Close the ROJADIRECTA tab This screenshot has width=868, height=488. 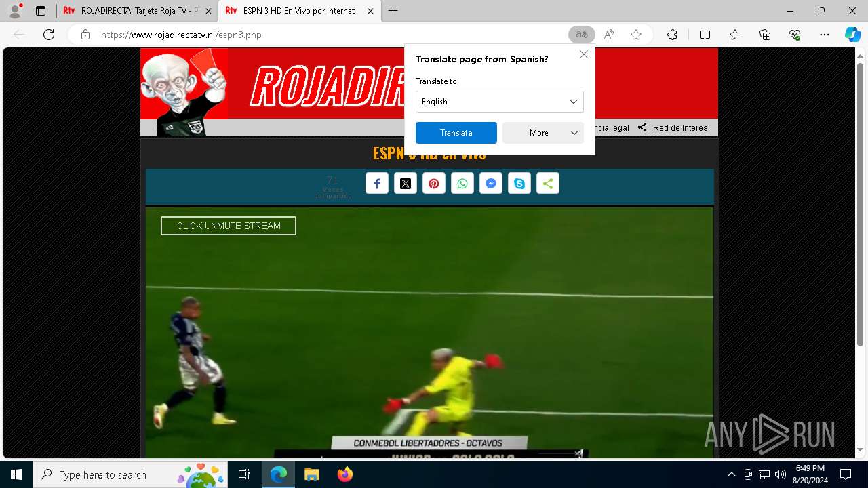point(208,11)
